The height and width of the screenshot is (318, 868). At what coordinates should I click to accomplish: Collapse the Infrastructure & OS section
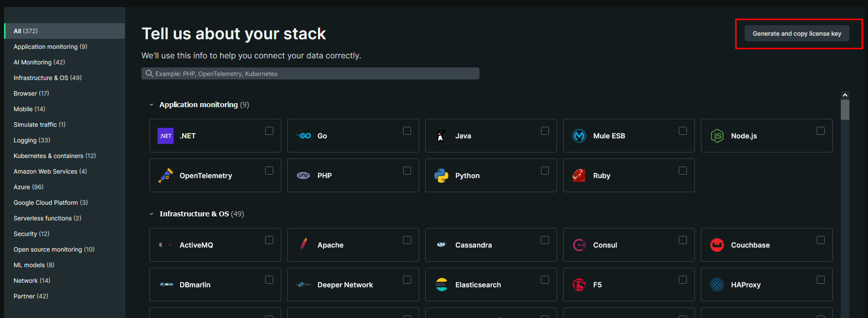[151, 214]
